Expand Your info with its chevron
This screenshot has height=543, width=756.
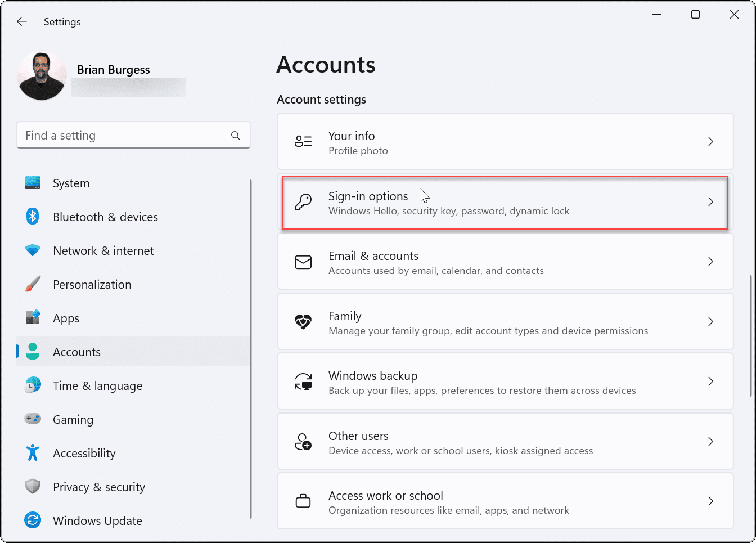point(710,142)
